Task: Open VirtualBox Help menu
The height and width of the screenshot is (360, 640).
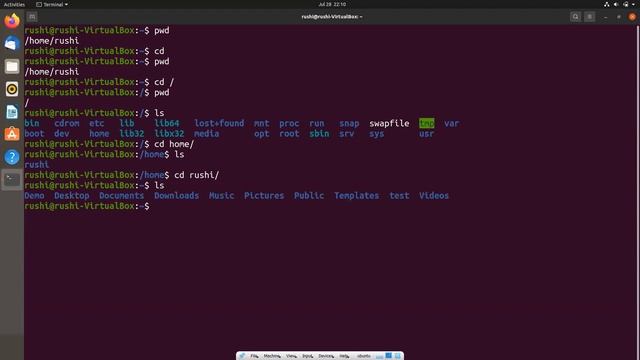Action: tap(344, 356)
